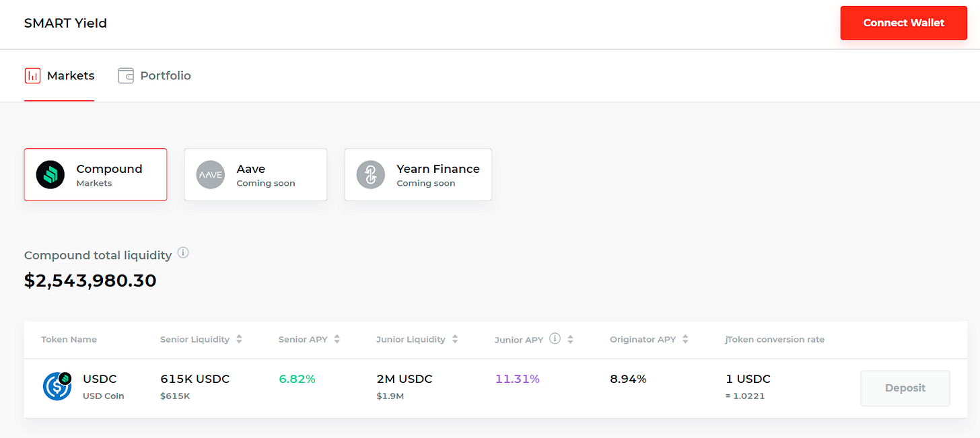Viewport: 980px width, 438px height.
Task: Click the Senior Liquidity header text
Action: (195, 339)
